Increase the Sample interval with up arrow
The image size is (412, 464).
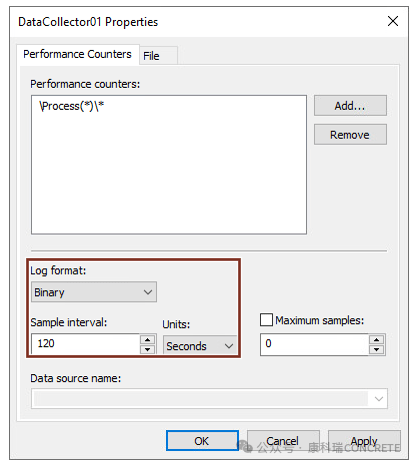[x=147, y=339]
